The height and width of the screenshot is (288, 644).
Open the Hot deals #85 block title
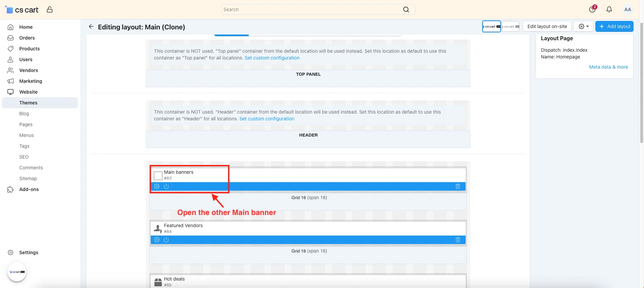click(174, 279)
